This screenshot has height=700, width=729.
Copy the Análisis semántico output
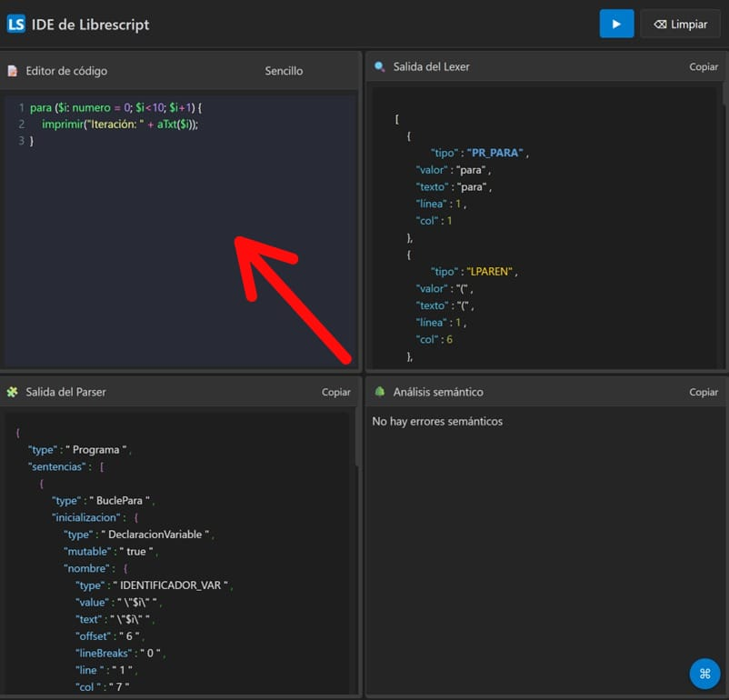click(x=704, y=392)
